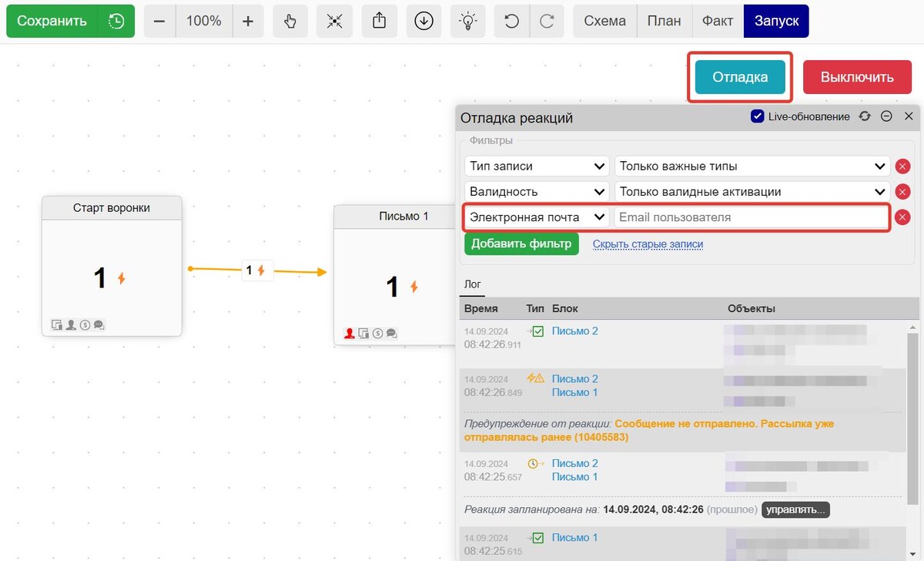Expand the Только важные типы dropdown
This screenshot has width=924, height=561.
[x=752, y=166]
